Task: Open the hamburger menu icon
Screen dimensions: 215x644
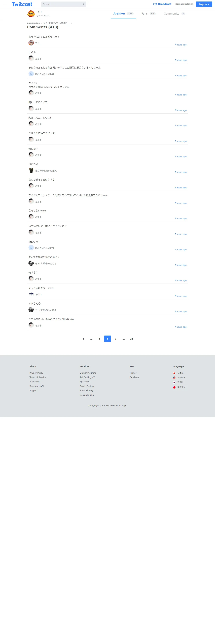Action: click(6, 4)
